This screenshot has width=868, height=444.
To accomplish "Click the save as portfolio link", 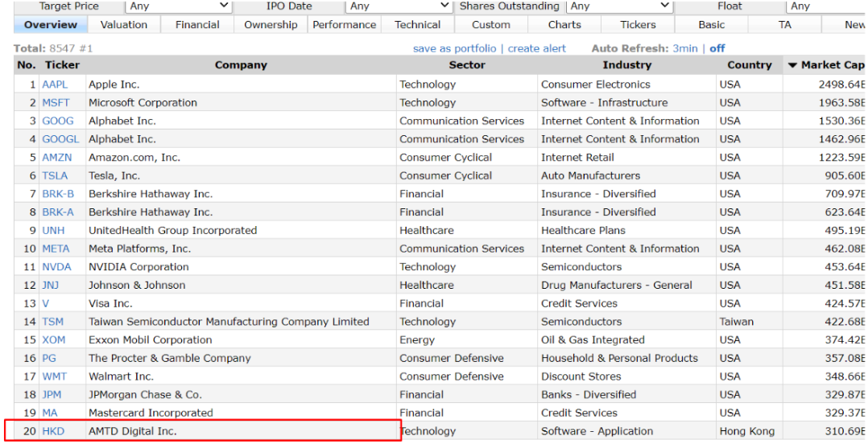I will pos(454,48).
